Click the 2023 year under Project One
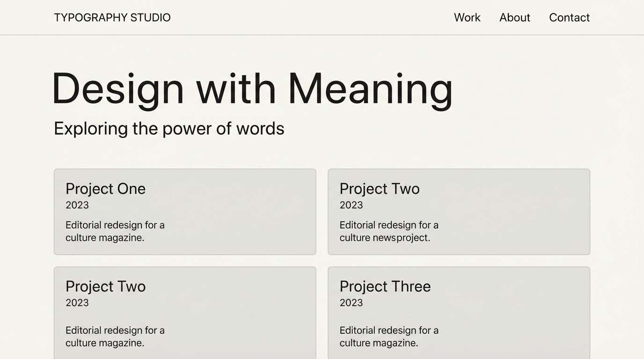Image resolution: width=644 pixels, height=359 pixels. 77,205
